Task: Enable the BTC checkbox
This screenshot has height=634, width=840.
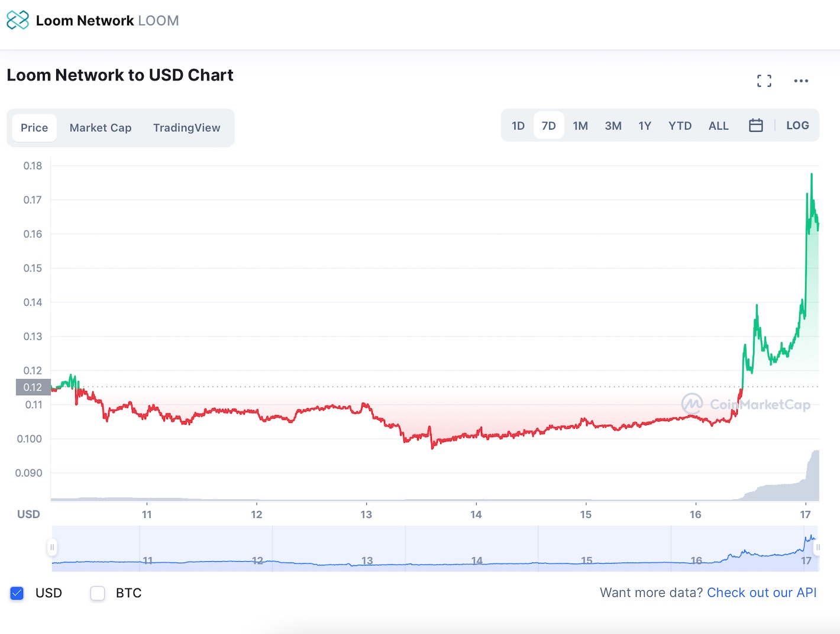Action: tap(98, 593)
